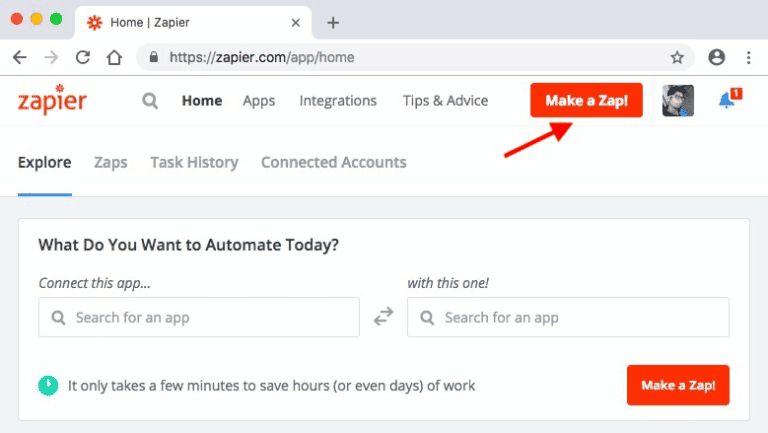Open the Chrome profile icon
768x433 pixels.
pyautogui.click(x=717, y=57)
